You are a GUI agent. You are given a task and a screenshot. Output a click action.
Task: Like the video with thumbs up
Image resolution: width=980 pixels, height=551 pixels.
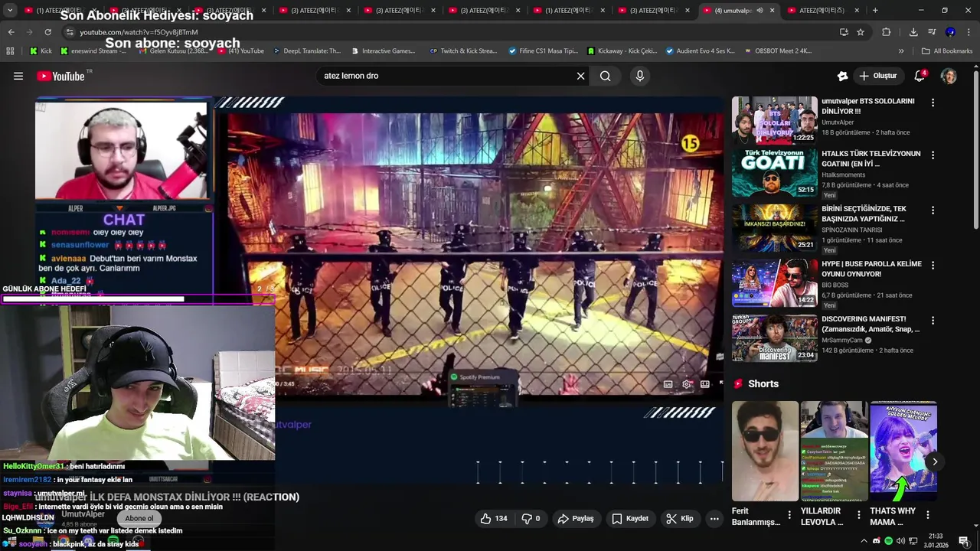[493, 518]
